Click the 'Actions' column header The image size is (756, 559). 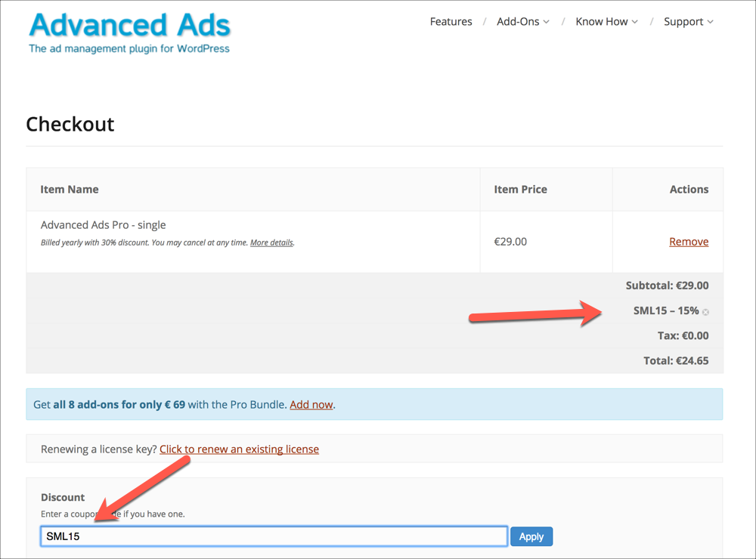point(689,190)
